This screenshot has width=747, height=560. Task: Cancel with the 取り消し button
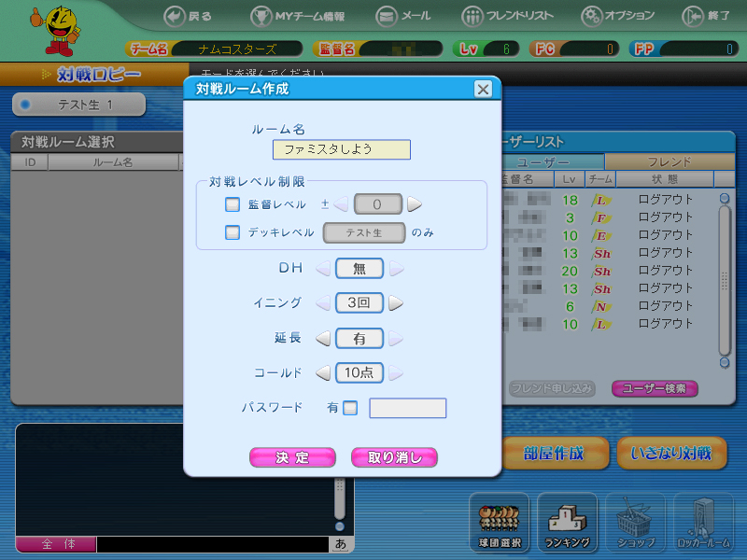pyautogui.click(x=394, y=457)
